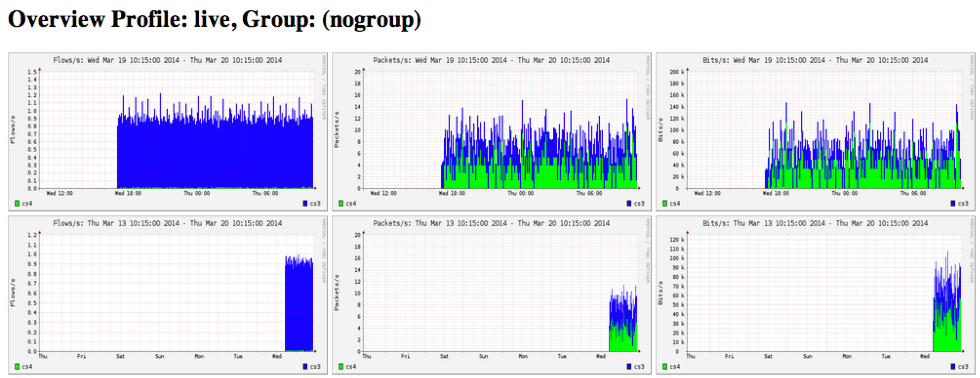
Task: Click "Sat" axis label on weekly Flows/s graph
Action: pos(120,357)
